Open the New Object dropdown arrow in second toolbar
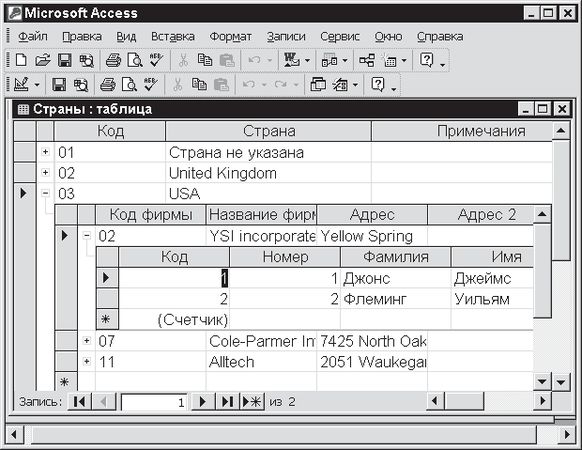Viewport: 582px width, 450px height. tap(356, 85)
